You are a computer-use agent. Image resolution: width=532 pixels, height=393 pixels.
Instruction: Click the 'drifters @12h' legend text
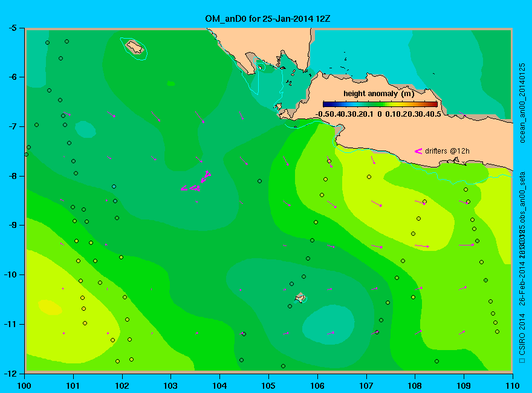coord(447,151)
